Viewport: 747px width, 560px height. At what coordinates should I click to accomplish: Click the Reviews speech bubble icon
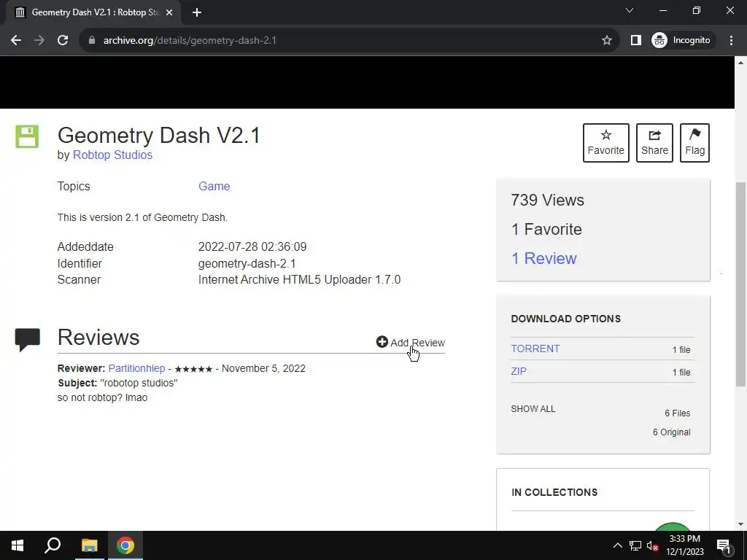click(x=27, y=340)
